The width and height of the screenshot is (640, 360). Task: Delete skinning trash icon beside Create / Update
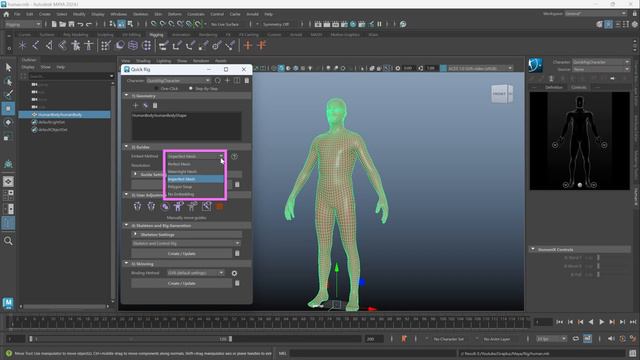coord(237,283)
